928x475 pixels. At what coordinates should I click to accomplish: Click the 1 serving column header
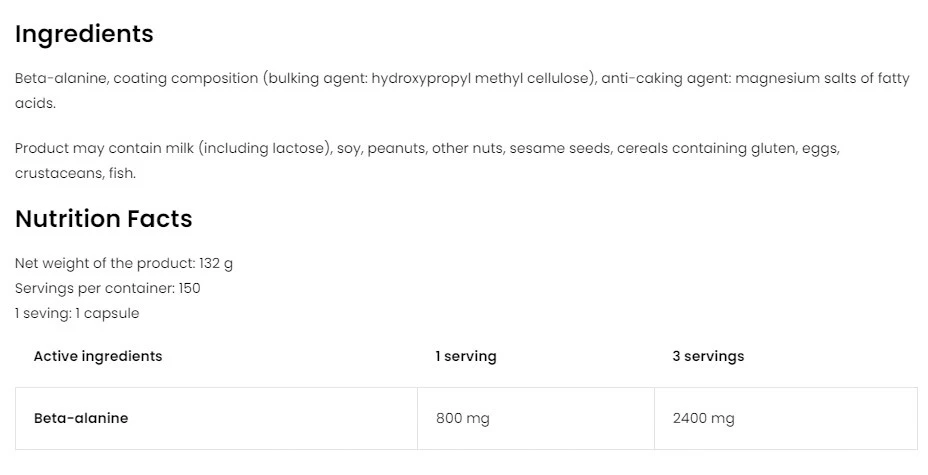[465, 356]
